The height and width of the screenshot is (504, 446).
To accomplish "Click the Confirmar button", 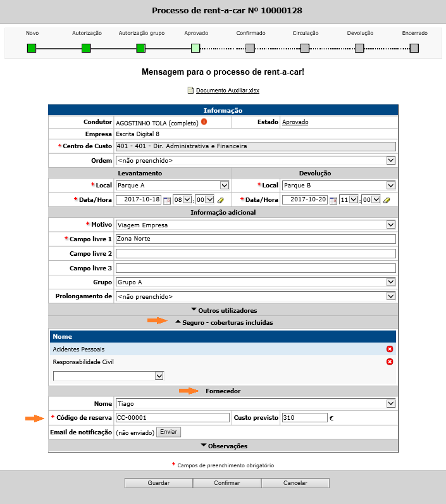I will click(x=226, y=482).
